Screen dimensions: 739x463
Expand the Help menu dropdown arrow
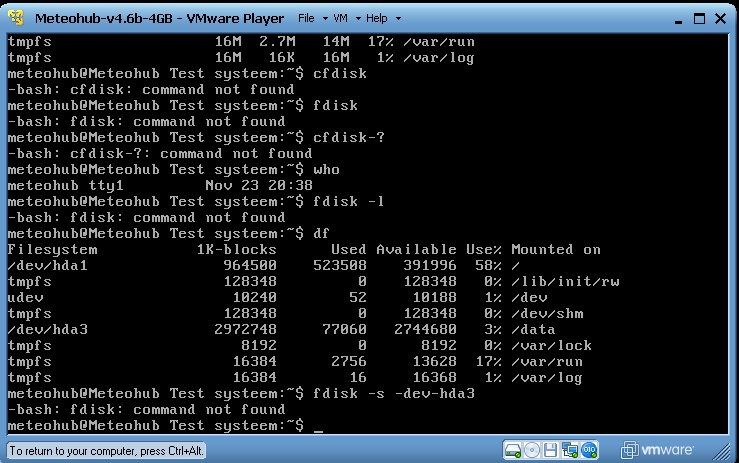398,19
